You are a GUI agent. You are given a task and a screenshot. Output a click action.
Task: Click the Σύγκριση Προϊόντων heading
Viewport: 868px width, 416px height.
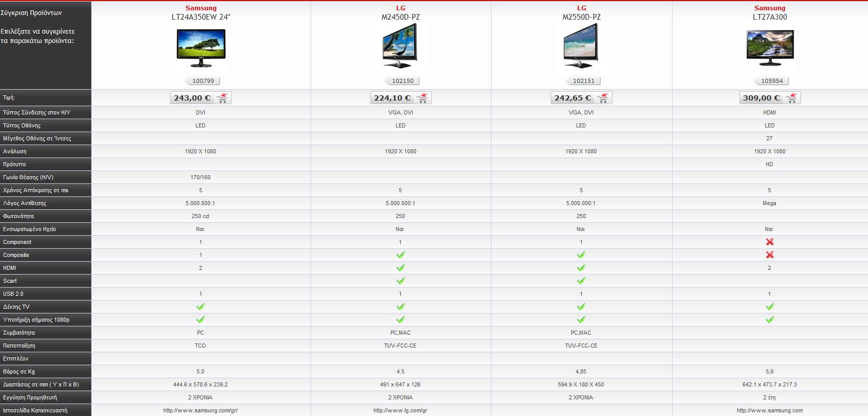pyautogui.click(x=31, y=12)
